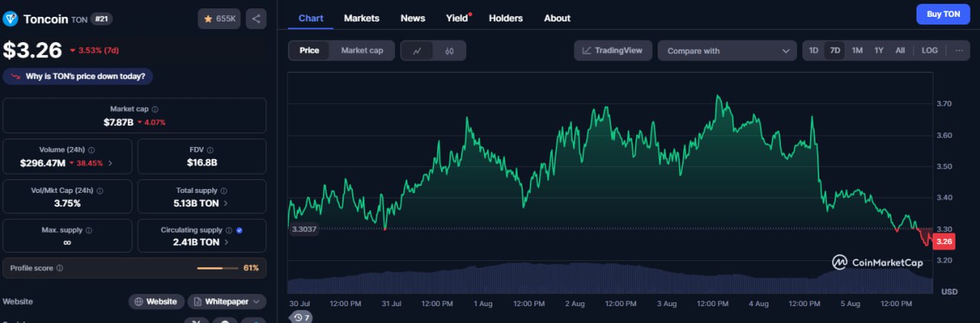Click the FDV info icon

point(211,150)
